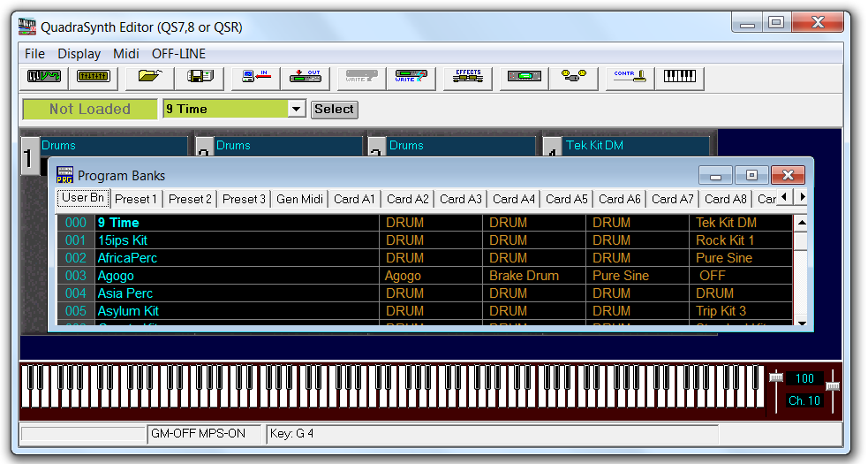This screenshot has height=464, width=868.
Task: Open the EFFECTS editor icon
Action: 468,77
